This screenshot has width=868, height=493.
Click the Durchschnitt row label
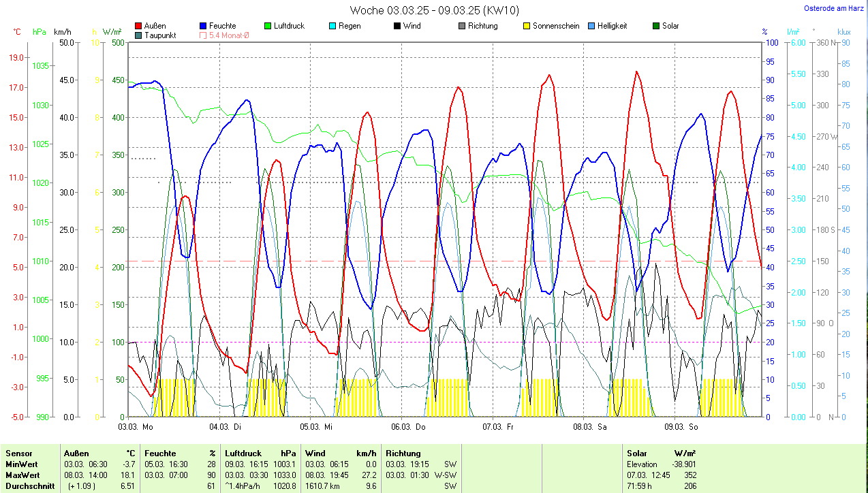(28, 486)
